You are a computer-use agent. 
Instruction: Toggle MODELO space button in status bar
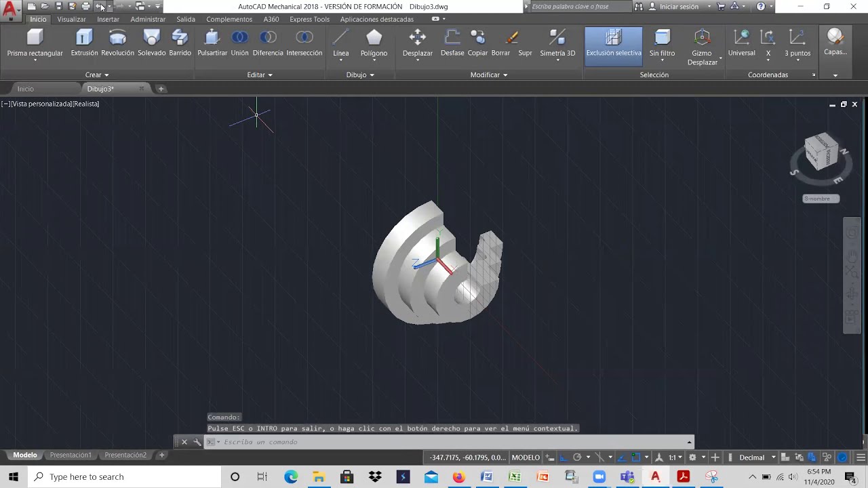click(x=526, y=457)
